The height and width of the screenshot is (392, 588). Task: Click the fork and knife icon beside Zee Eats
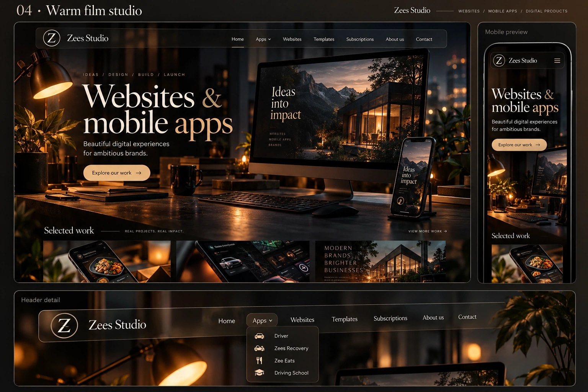click(260, 361)
